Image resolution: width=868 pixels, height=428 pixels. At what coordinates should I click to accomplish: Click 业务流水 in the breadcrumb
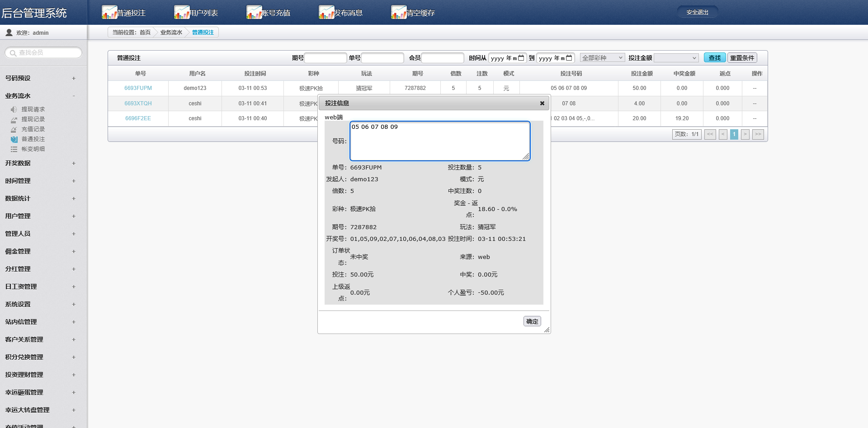pos(171,33)
